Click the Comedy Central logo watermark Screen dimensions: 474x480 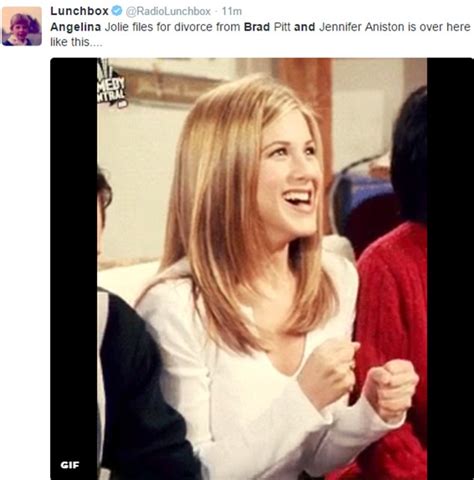coord(111,84)
